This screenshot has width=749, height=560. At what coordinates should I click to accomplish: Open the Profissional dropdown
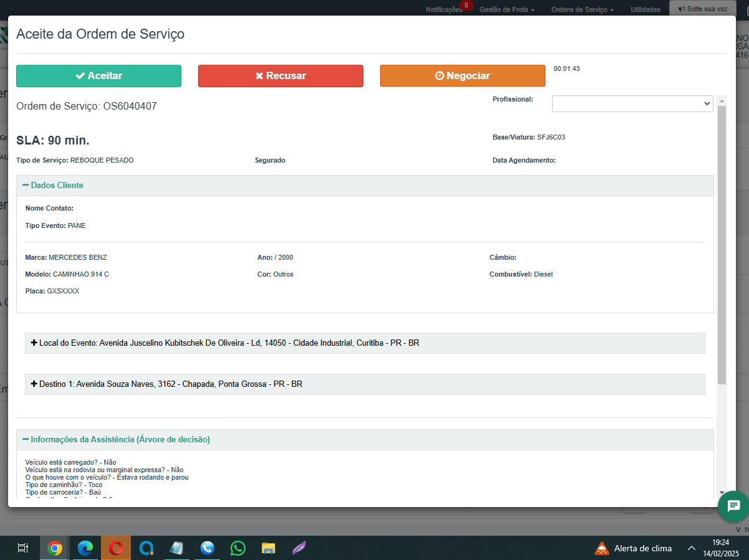(x=632, y=103)
